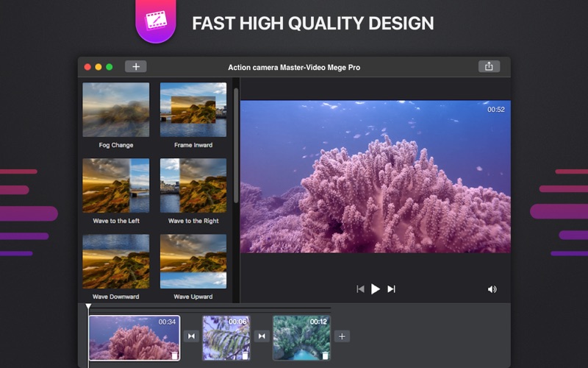Select the 00:34 coral clip in timeline
The width and height of the screenshot is (588, 368).
(135, 338)
